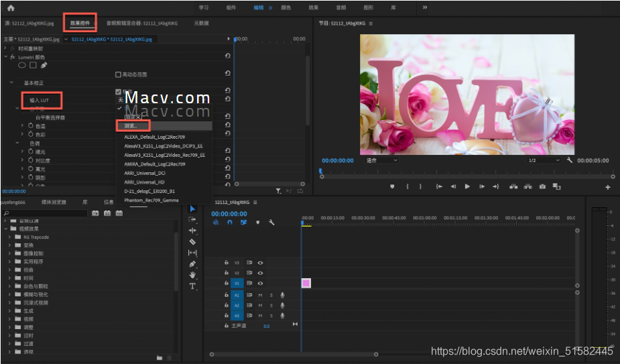This screenshot has height=364, width=620.
Task: Open the Button Editor plus icon
Action: [608, 187]
